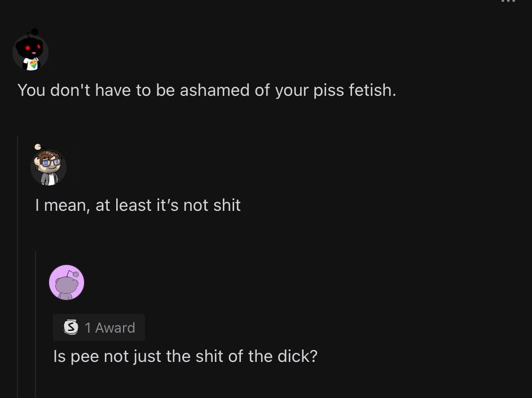Open the "1 Award" badge details
This screenshot has height=398, width=532.
click(x=99, y=328)
